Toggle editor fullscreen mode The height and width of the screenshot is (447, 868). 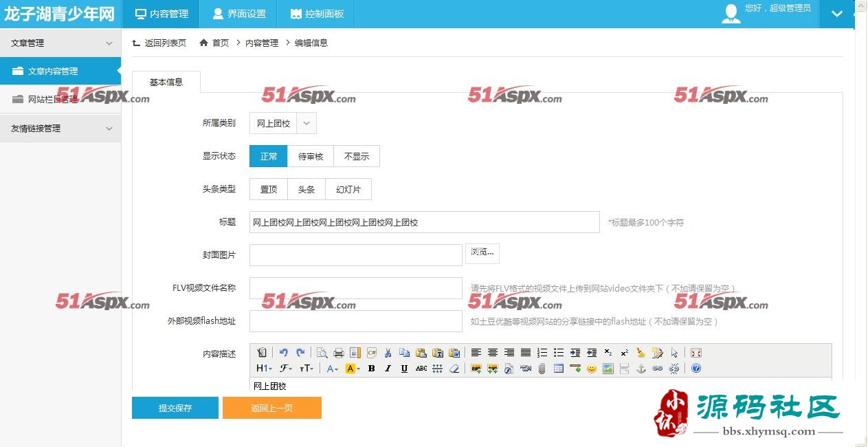pyautogui.click(x=696, y=353)
